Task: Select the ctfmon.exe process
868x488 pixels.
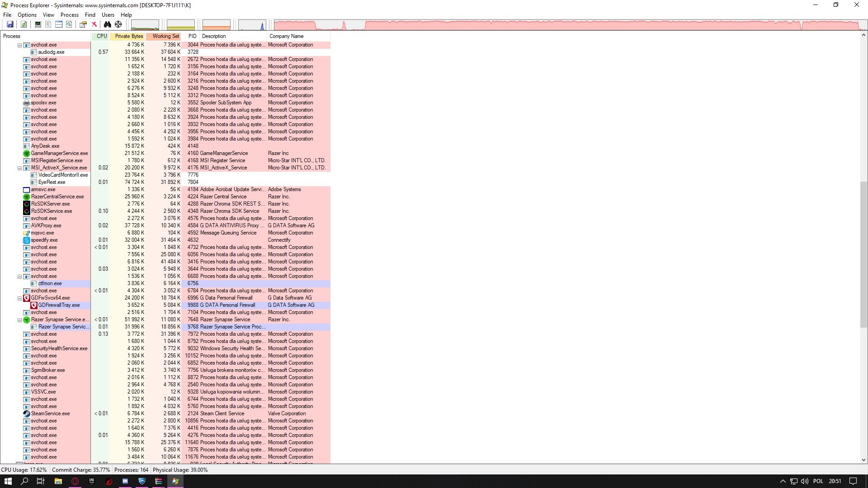Action: pyautogui.click(x=50, y=283)
